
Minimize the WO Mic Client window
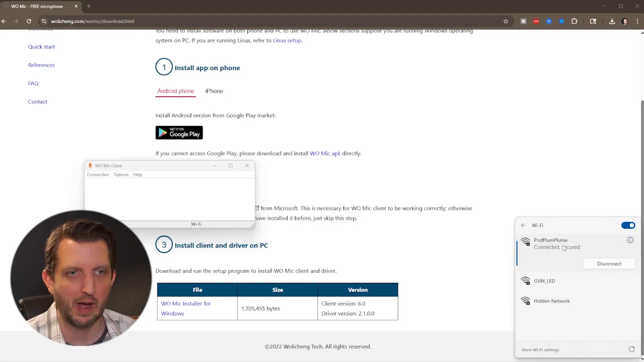(215, 166)
